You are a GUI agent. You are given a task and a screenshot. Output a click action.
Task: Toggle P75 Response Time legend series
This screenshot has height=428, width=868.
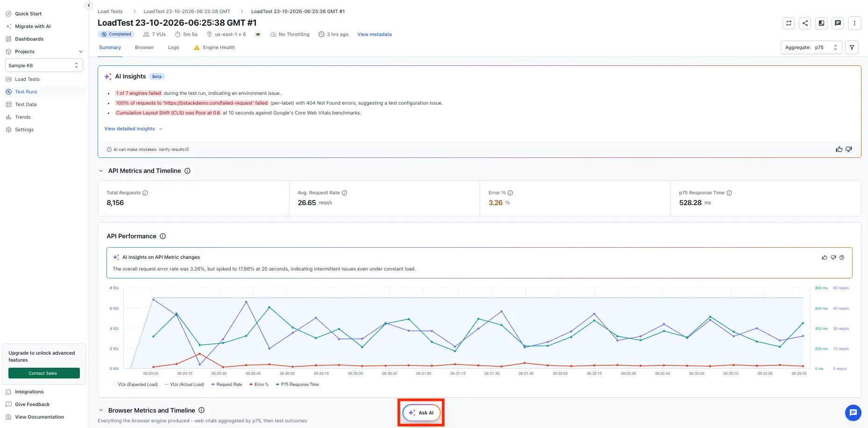tap(297, 385)
